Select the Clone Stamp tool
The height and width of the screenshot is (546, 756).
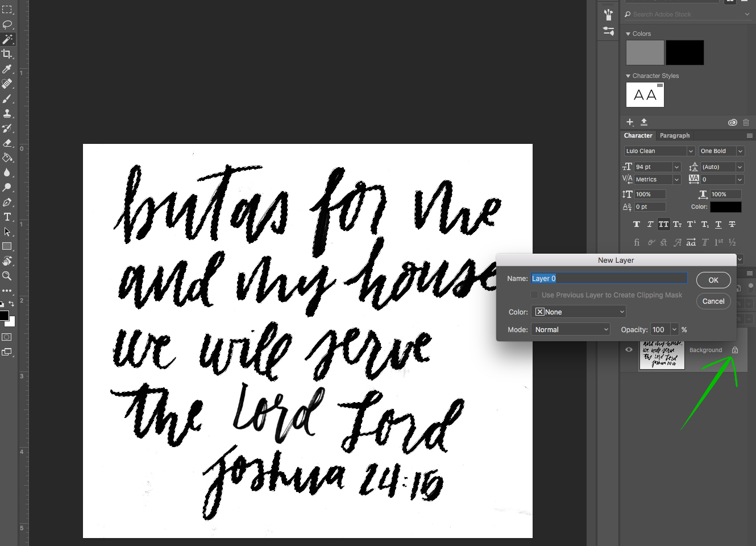click(7, 113)
